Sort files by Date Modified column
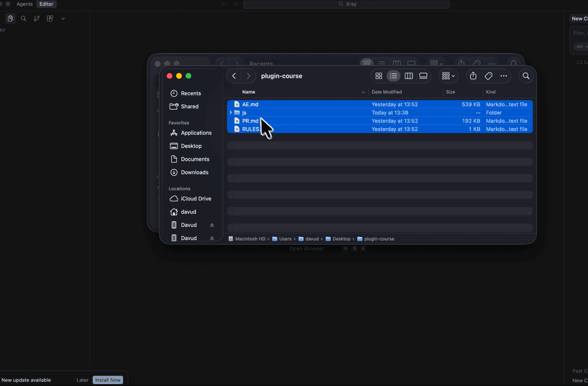The width and height of the screenshot is (588, 386). tap(387, 92)
